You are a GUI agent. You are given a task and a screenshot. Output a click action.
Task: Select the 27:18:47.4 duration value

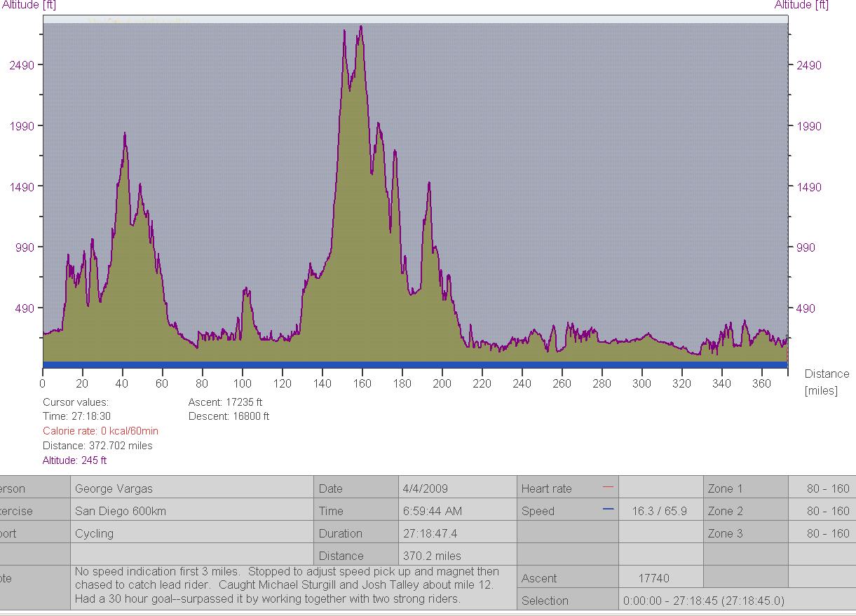click(x=430, y=533)
